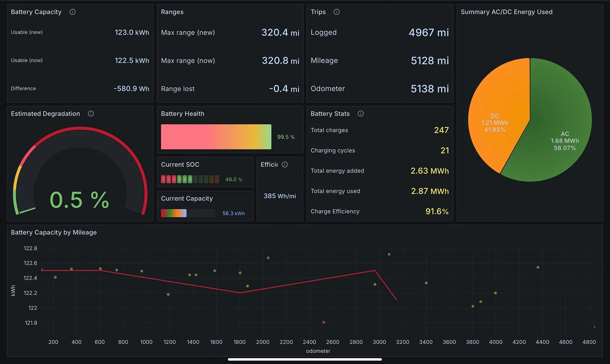Click the data point near 1200 odometer
The height and width of the screenshot is (364, 610).
pos(168,294)
